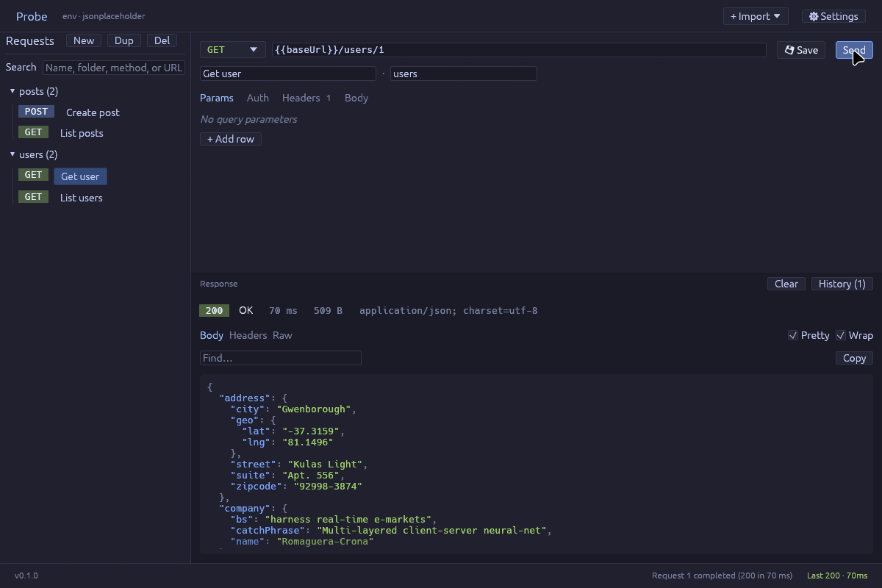Click the gear icon in Settings button
The height and width of the screenshot is (588, 882).
coord(814,16)
